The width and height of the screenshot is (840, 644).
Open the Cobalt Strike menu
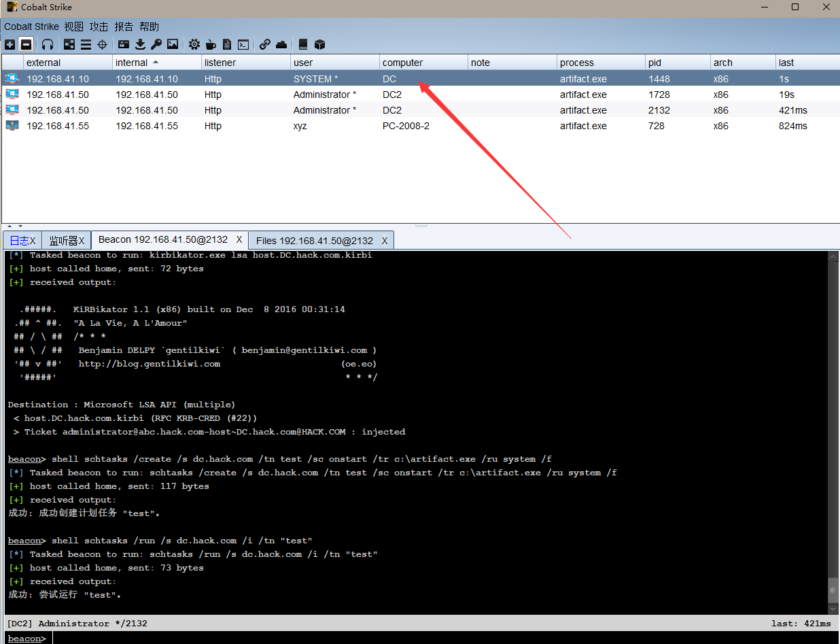(32, 27)
